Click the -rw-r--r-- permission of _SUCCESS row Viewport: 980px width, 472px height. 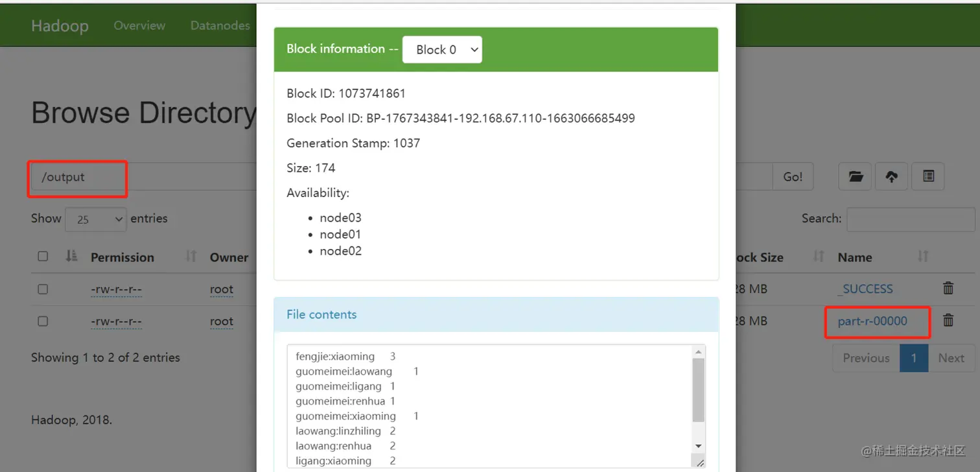[x=117, y=289]
